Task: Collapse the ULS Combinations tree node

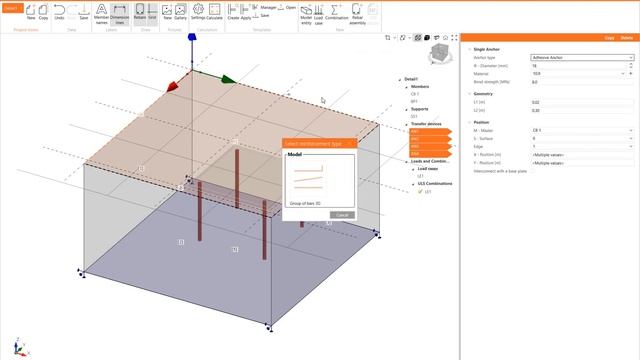Action: [x=413, y=184]
